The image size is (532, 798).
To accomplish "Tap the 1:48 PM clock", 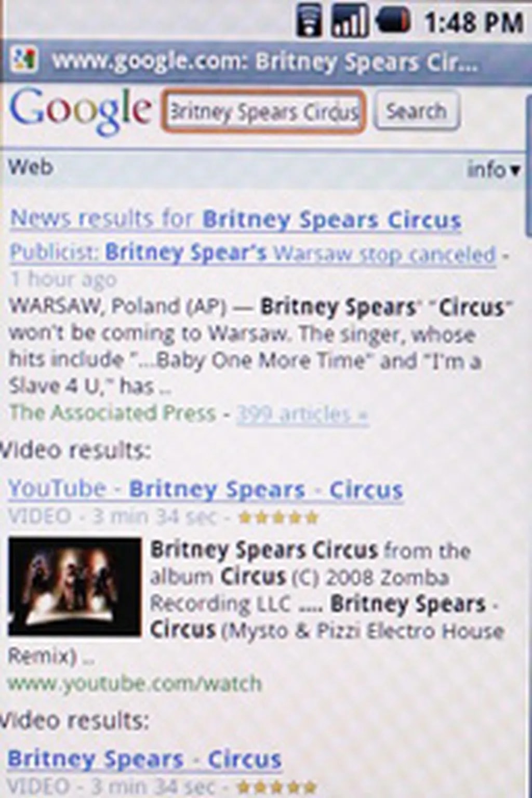I will point(473,22).
